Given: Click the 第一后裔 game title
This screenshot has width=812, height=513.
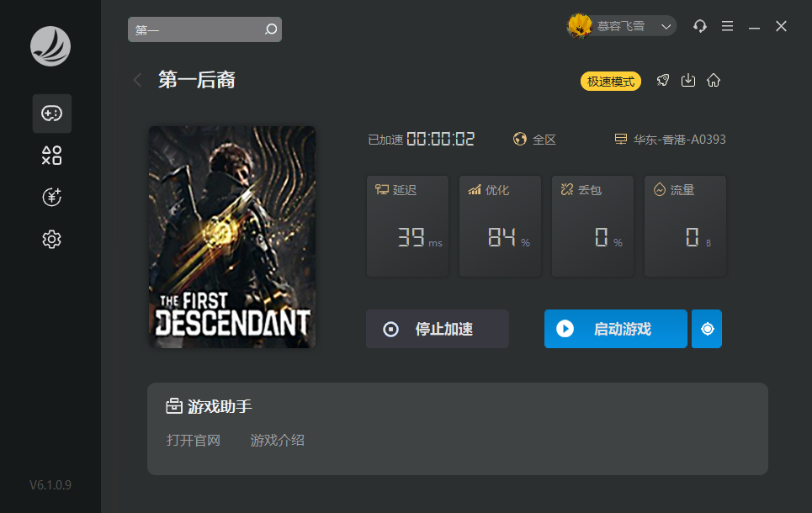Looking at the screenshot, I should click(197, 80).
